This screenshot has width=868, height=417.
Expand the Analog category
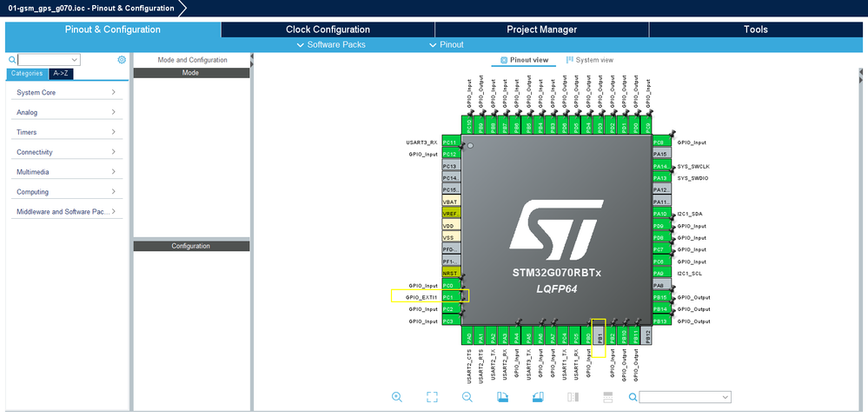66,112
